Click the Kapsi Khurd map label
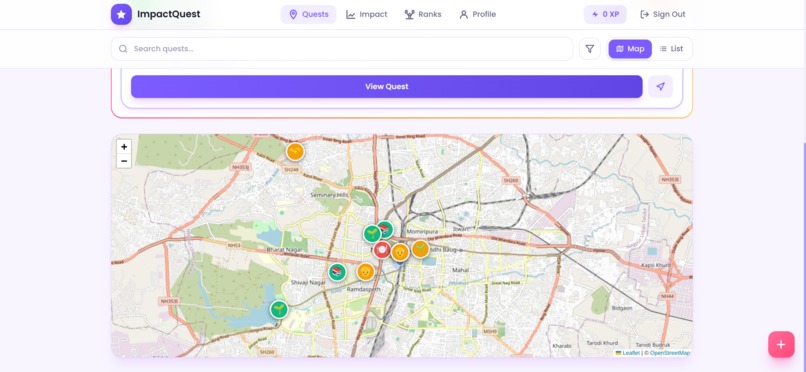Screen dimensions: 806x372 coord(656,265)
